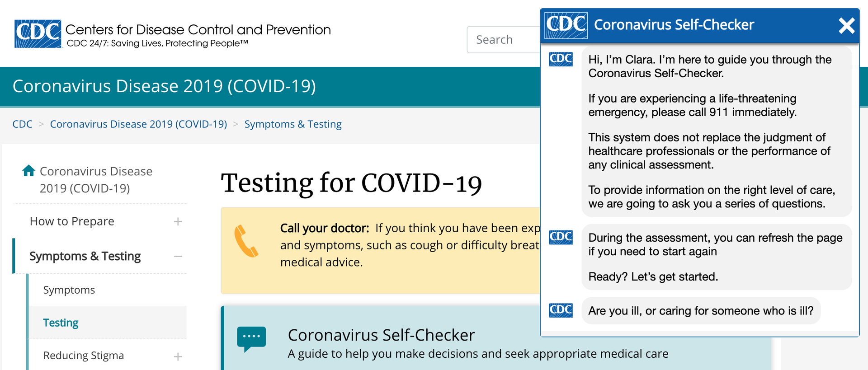Follow the Symptoms & Testing breadcrumb link
The width and height of the screenshot is (868, 370).
(293, 124)
